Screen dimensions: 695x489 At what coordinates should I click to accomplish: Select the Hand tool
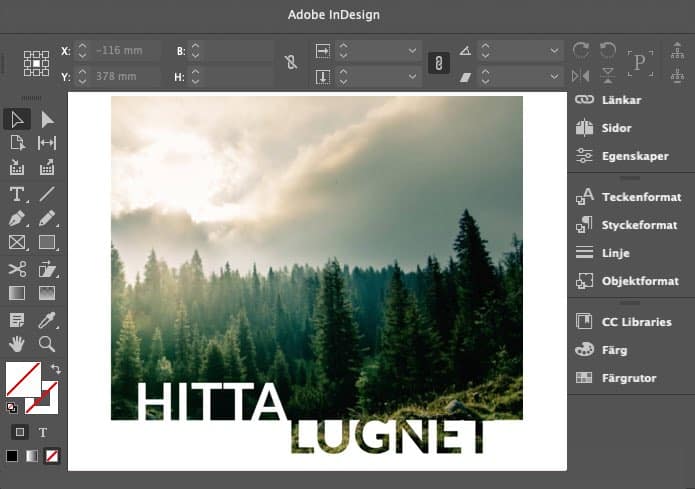17,344
